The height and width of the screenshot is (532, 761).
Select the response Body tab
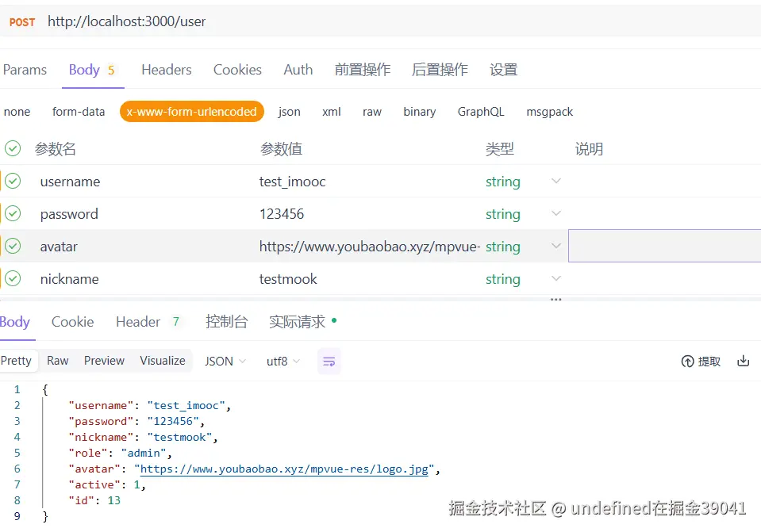point(15,322)
